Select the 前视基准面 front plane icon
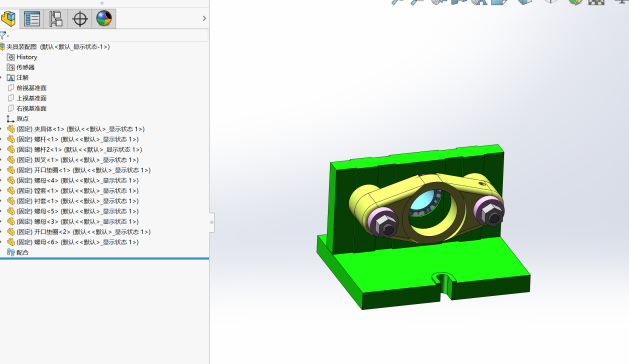This screenshot has height=364, width=629. coord(11,88)
